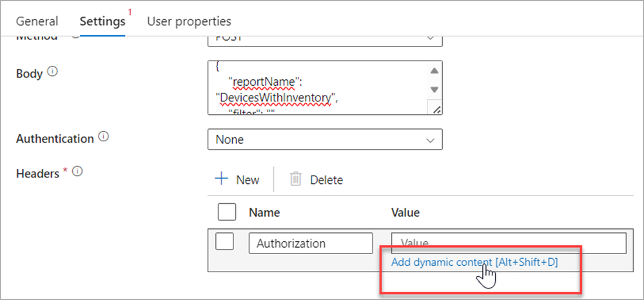Check the Authorization header row checkbox
The height and width of the screenshot is (300, 644).
(x=224, y=242)
